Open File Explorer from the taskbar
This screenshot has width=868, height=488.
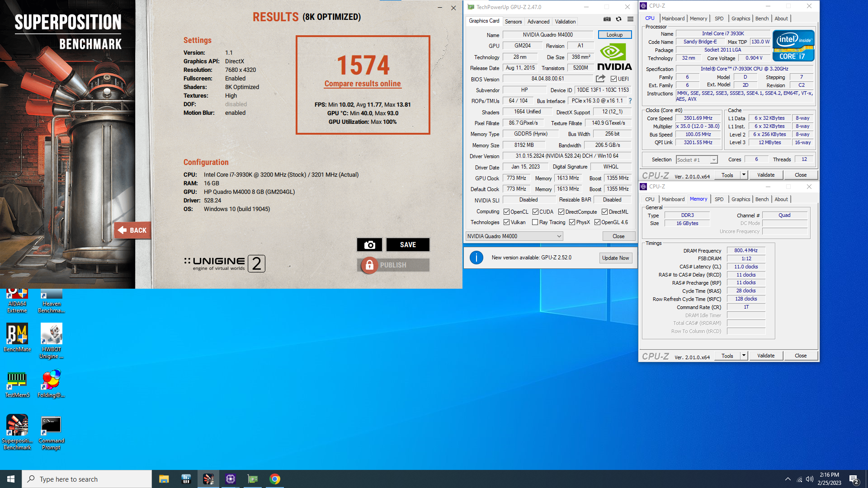coord(164,479)
